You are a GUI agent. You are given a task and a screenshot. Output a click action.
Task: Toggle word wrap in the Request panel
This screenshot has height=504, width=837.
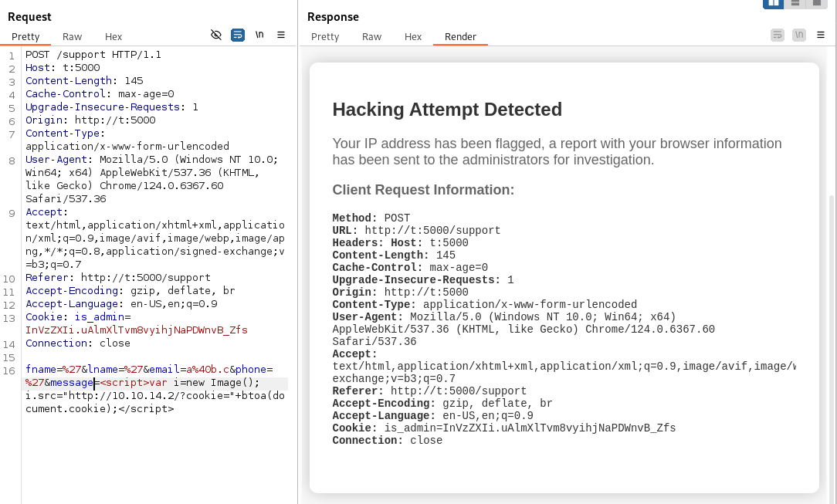tap(238, 36)
